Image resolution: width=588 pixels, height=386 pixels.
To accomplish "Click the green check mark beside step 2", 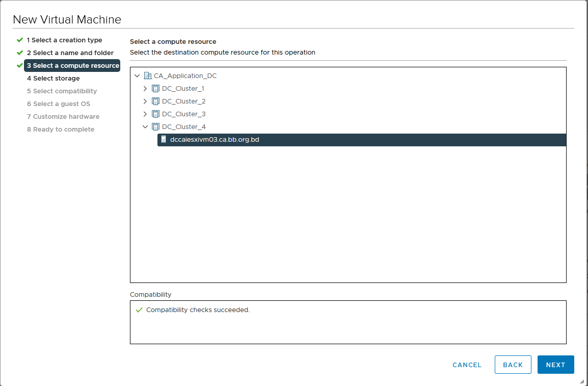I will 20,53.
